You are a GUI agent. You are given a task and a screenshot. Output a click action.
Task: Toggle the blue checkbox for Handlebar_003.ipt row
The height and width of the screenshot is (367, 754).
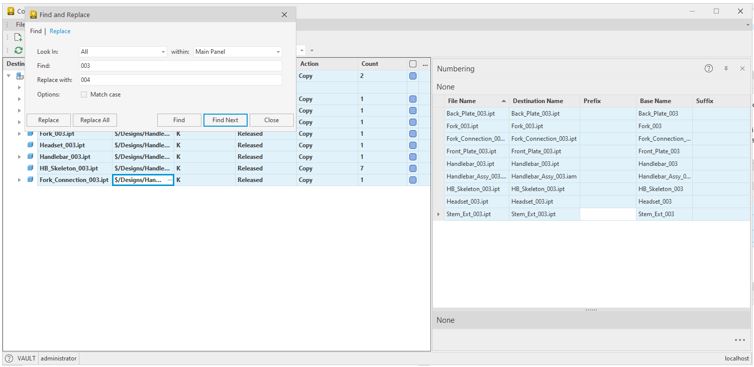click(x=413, y=157)
